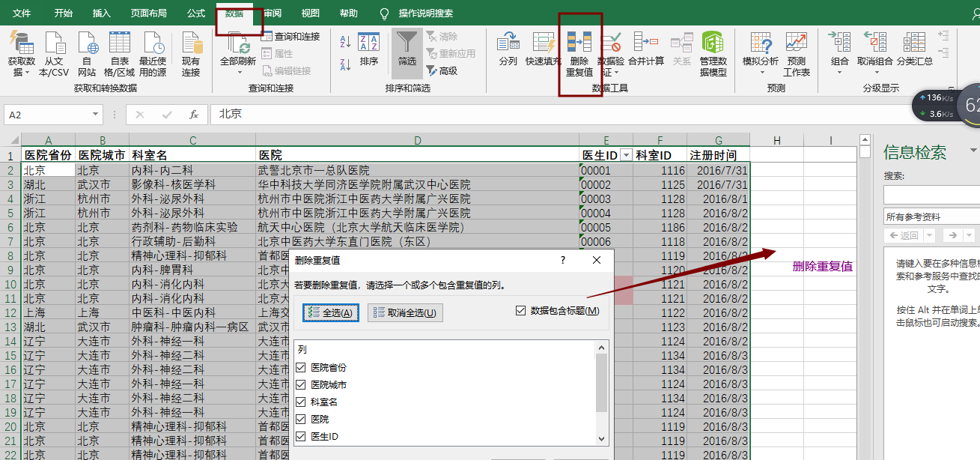Toggle the 数据包含标题 checkbox

(x=521, y=311)
